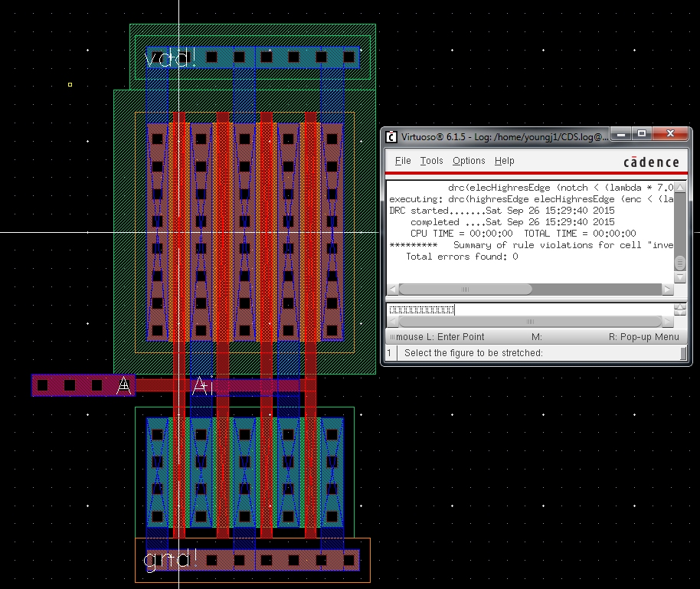Click the cadence logo

coord(650,162)
